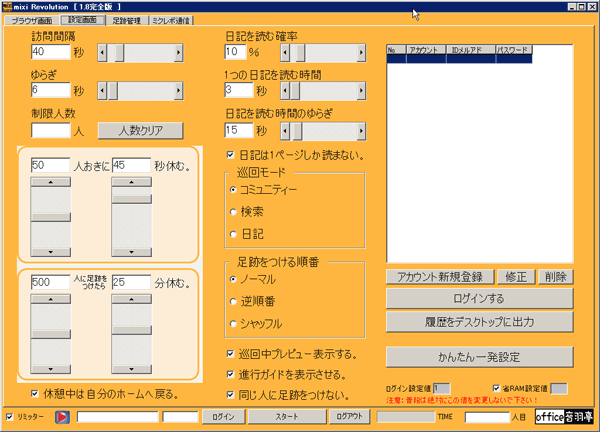Screen dimensions: 600x432
Task: Toggle 日記は1ページしか読まない checkbox
Action: [x=230, y=155]
